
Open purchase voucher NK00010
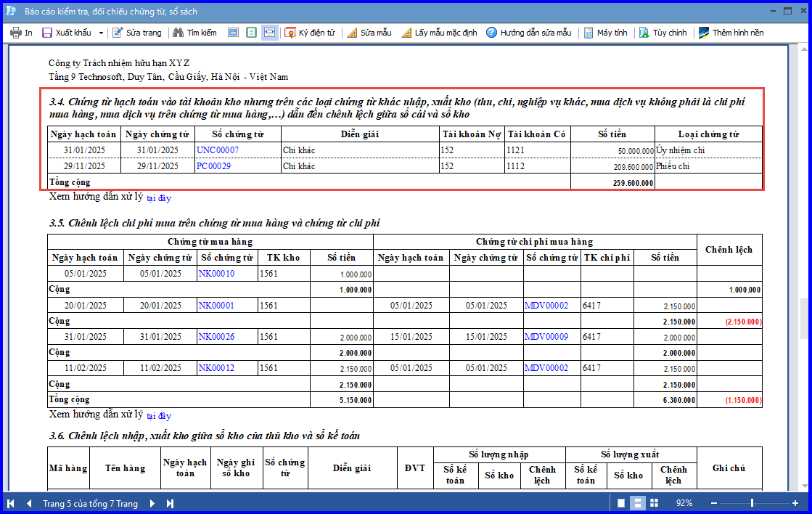click(216, 274)
